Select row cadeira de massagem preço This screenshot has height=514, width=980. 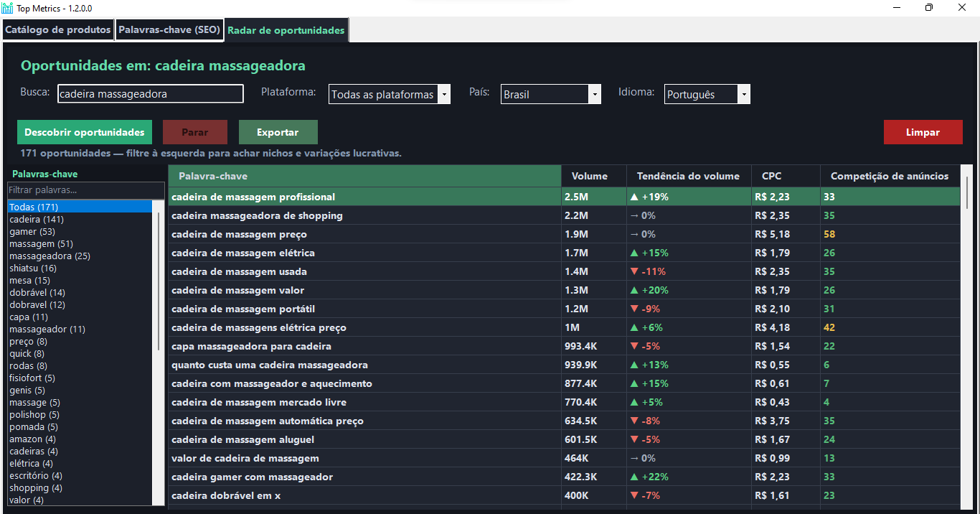point(564,234)
